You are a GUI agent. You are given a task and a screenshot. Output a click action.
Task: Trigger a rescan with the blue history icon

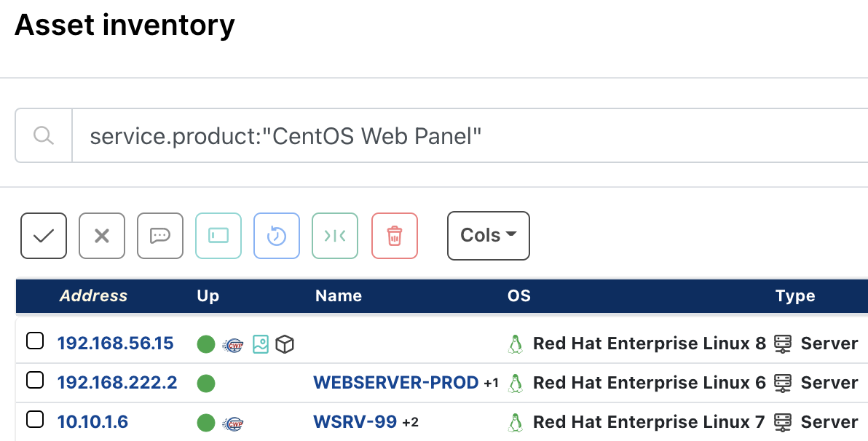(x=277, y=235)
